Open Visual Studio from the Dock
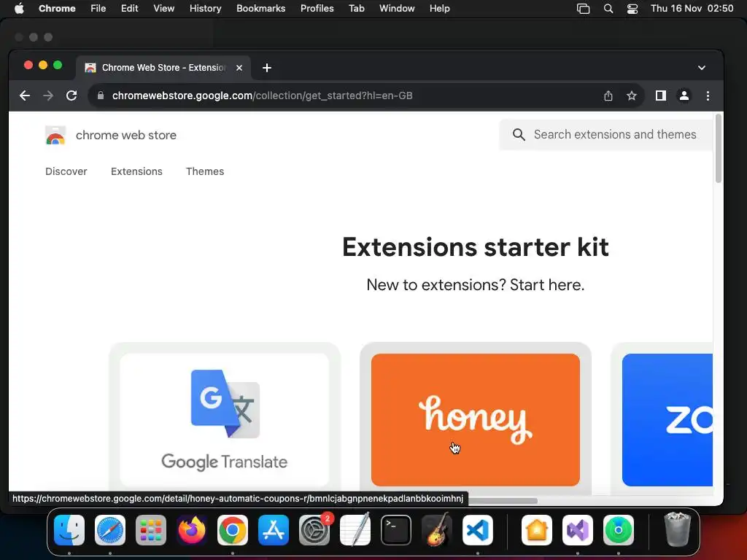The image size is (747, 560). click(578, 530)
